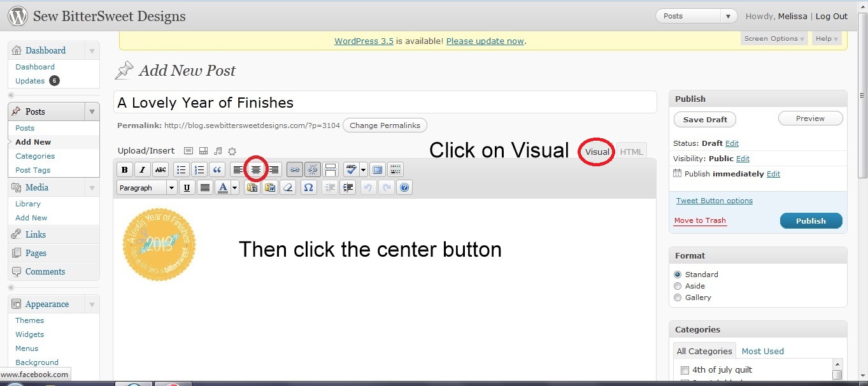Create an unordered bullet list
Image resolution: width=868 pixels, height=386 pixels.
point(181,170)
